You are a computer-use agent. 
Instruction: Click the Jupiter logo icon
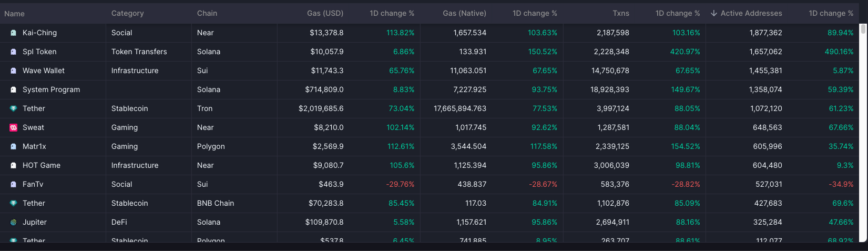pos(14,222)
